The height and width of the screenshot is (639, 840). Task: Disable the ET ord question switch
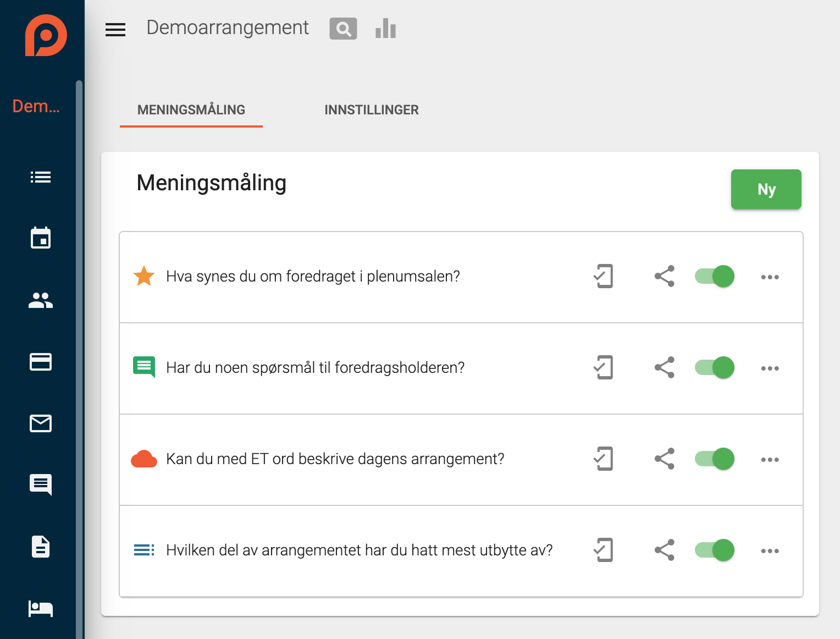(715, 459)
